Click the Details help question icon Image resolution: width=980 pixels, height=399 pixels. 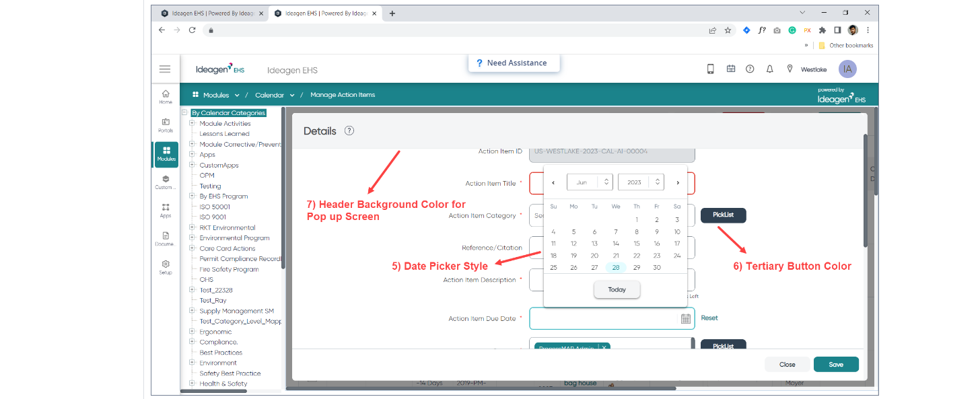point(349,131)
